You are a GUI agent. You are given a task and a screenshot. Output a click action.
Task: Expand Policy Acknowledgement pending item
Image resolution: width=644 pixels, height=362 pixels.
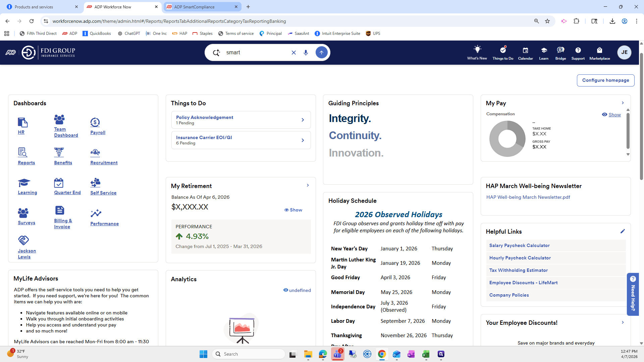(241, 120)
